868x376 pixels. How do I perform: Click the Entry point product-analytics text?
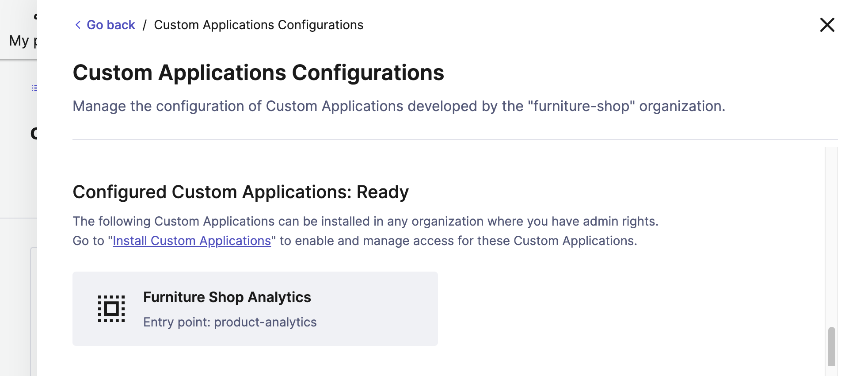[x=230, y=322]
